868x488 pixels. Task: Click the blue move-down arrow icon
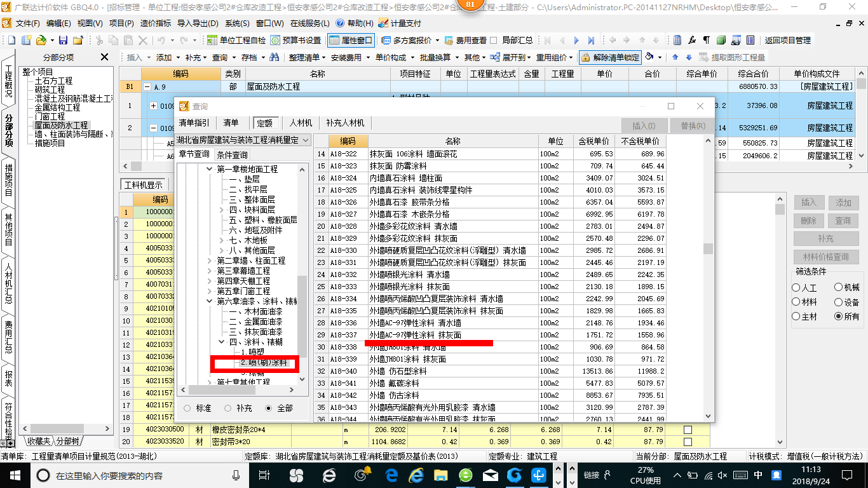pyautogui.click(x=688, y=57)
